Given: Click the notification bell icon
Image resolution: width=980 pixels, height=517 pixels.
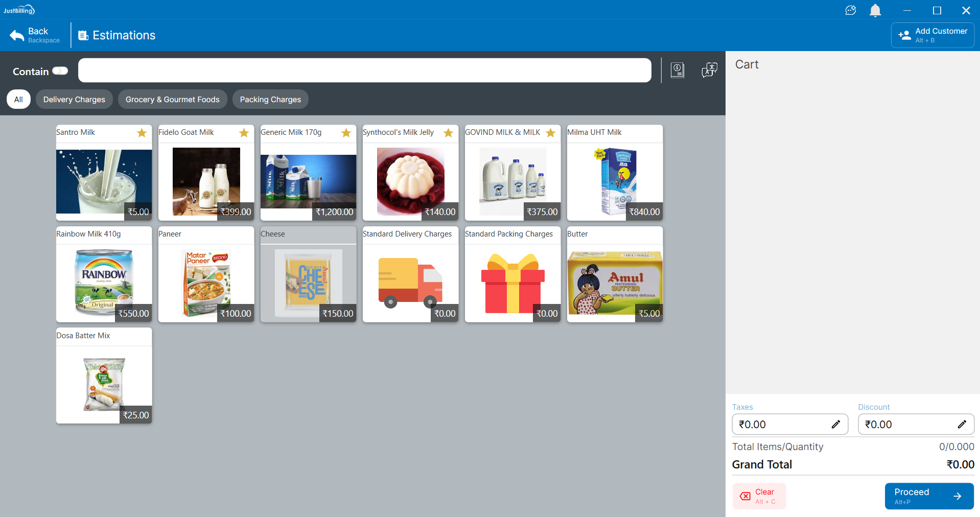Looking at the screenshot, I should tap(875, 10).
